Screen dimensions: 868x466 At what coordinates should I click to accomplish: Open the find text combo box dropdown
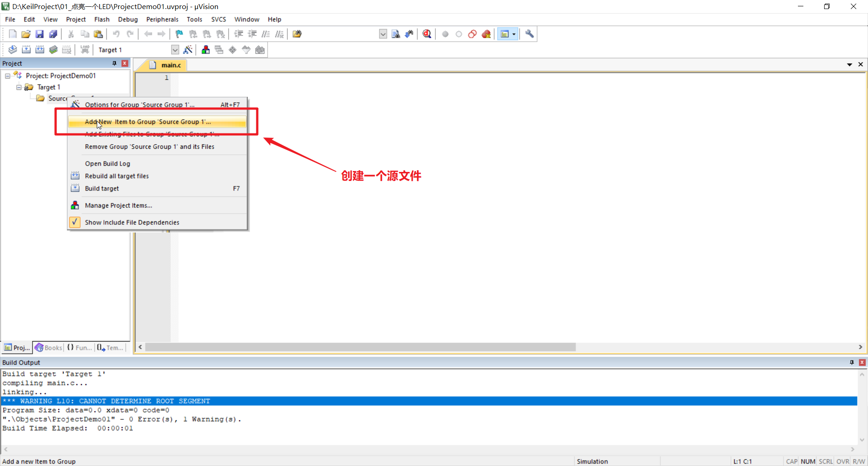point(383,34)
